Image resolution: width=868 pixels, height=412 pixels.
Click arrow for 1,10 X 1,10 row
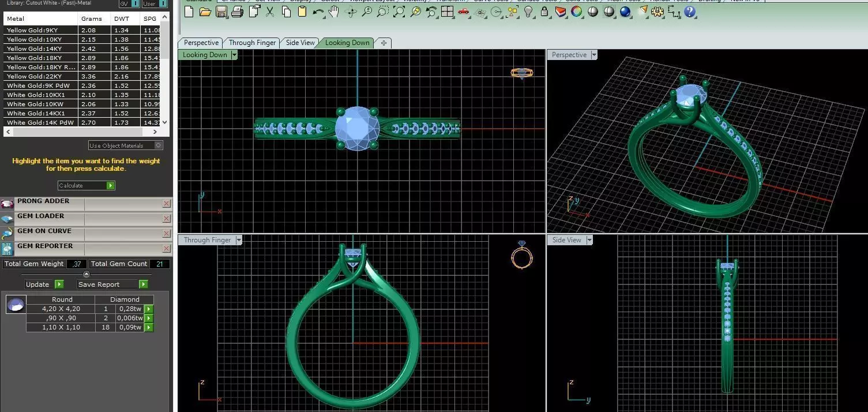149,327
